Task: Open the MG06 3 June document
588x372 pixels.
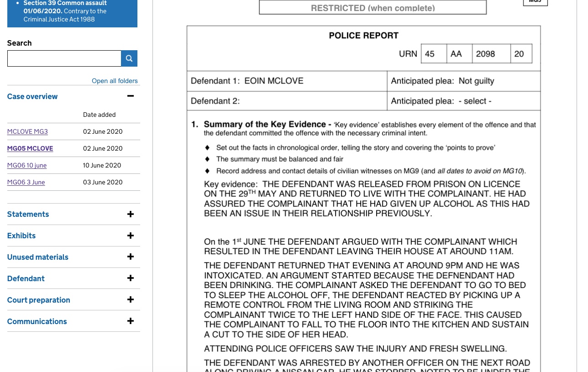Action: pyautogui.click(x=26, y=182)
